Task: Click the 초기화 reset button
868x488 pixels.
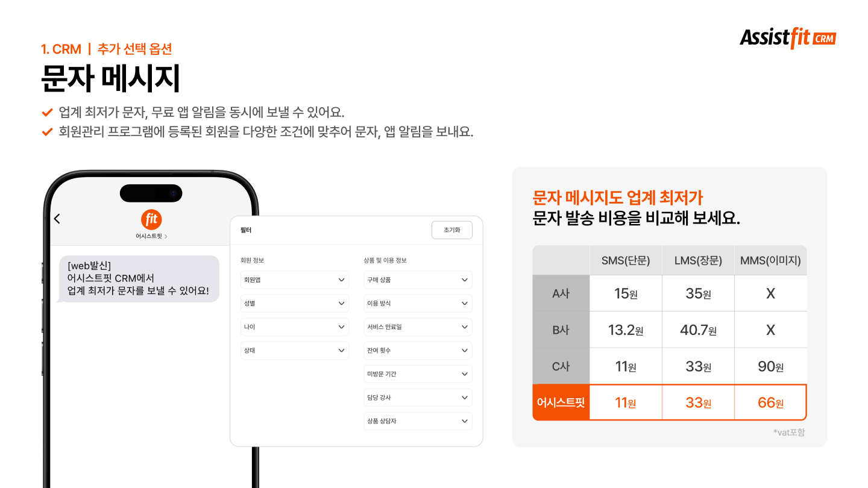Action: [451, 230]
